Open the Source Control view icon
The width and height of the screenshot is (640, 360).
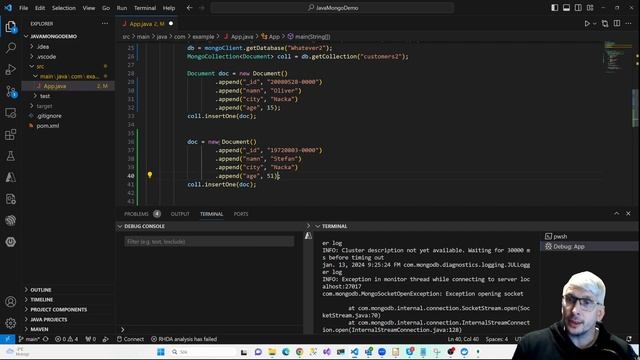[11, 91]
